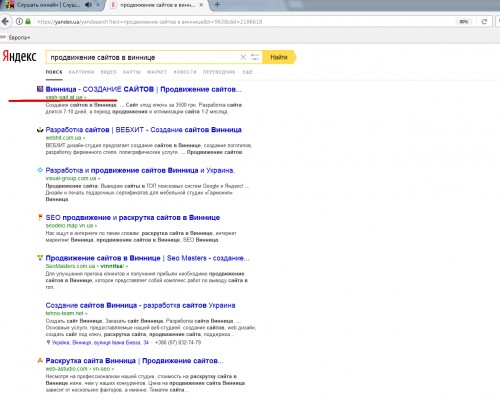Open Разработка сайтов ВЕБХИТ result link
The image size is (500, 399).
pyautogui.click(x=143, y=130)
